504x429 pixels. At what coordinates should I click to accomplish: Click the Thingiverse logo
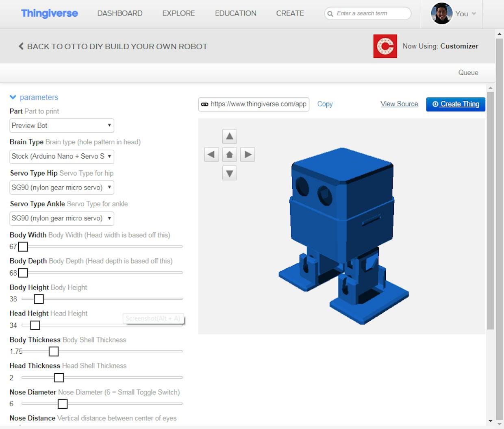tap(49, 13)
